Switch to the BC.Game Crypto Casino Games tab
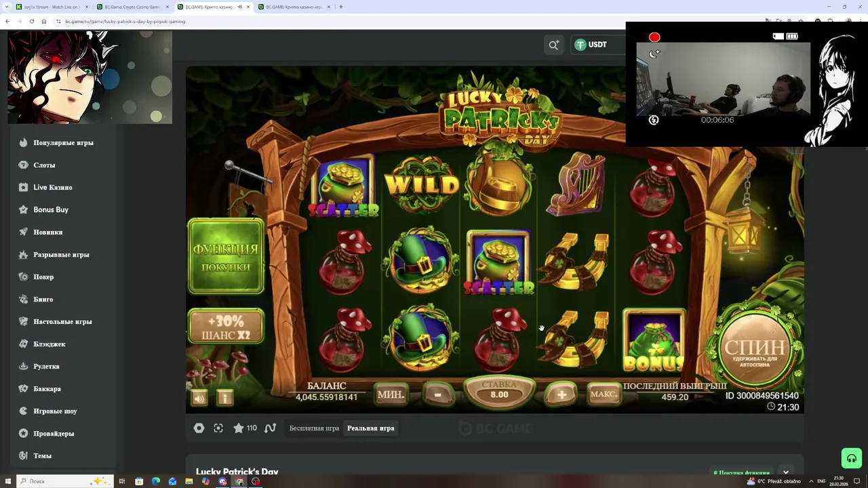This screenshot has width=868, height=488. (x=133, y=7)
